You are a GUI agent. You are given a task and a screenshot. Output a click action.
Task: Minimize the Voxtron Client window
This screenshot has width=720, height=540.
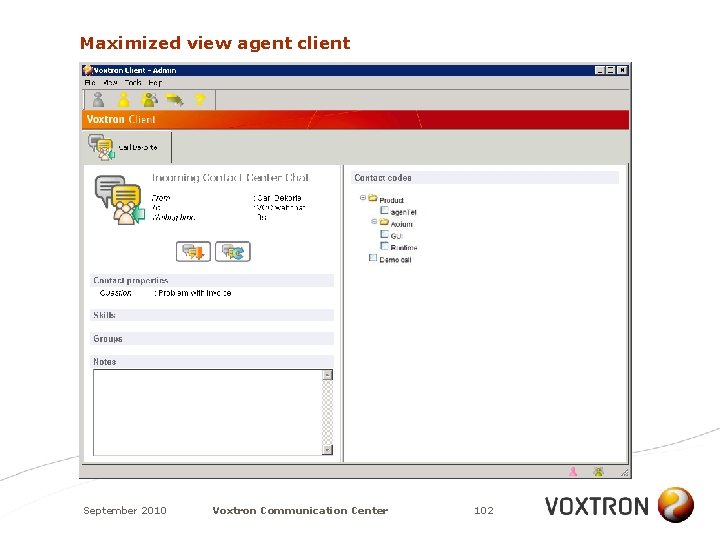(x=600, y=70)
